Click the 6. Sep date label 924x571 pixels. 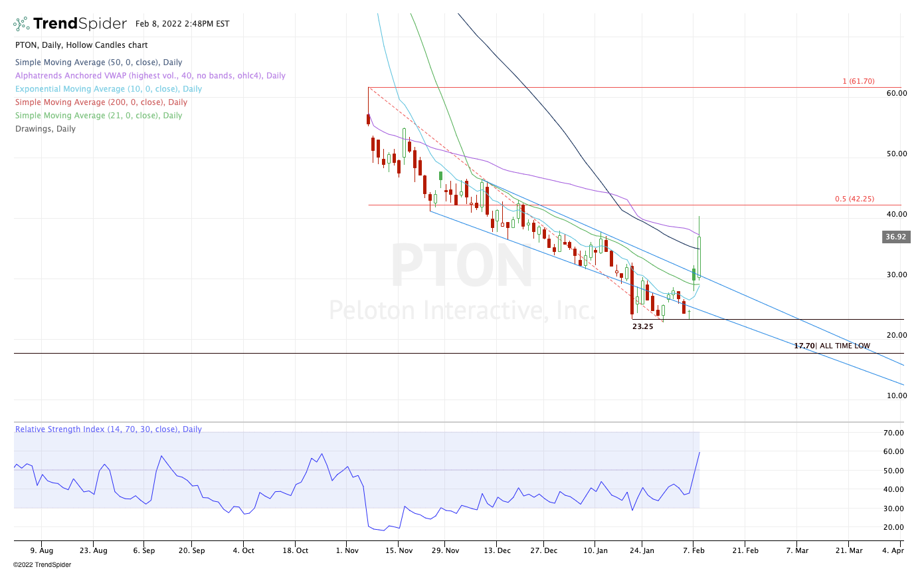coord(143,550)
